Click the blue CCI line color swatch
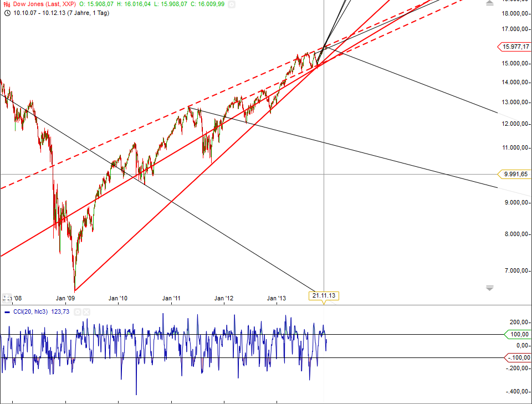Screen dimensions: 532x404 [7, 312]
